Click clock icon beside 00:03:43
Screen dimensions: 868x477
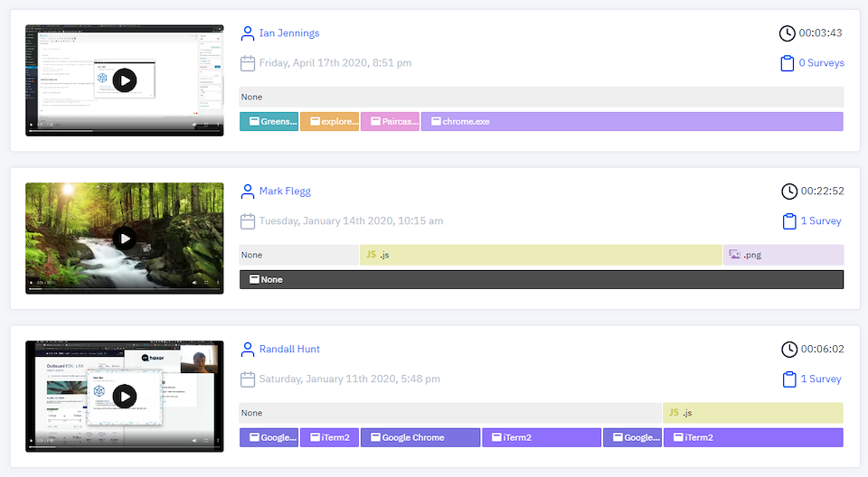787,33
